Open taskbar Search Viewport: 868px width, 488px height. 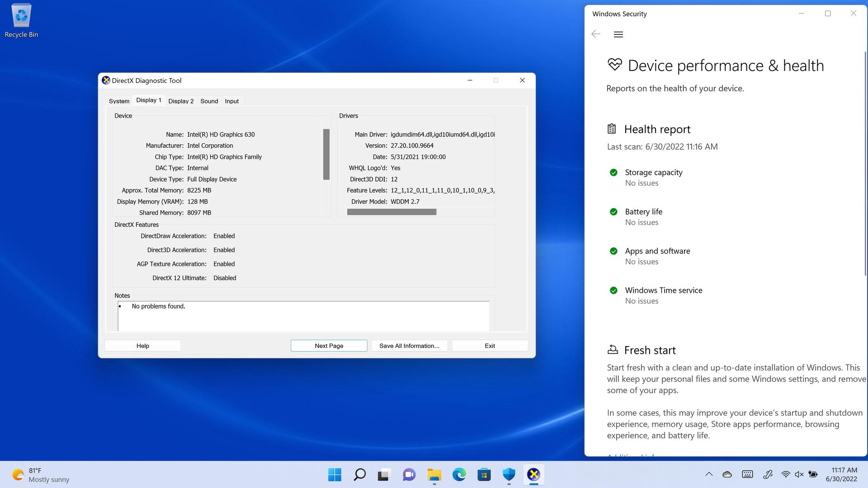pos(359,474)
